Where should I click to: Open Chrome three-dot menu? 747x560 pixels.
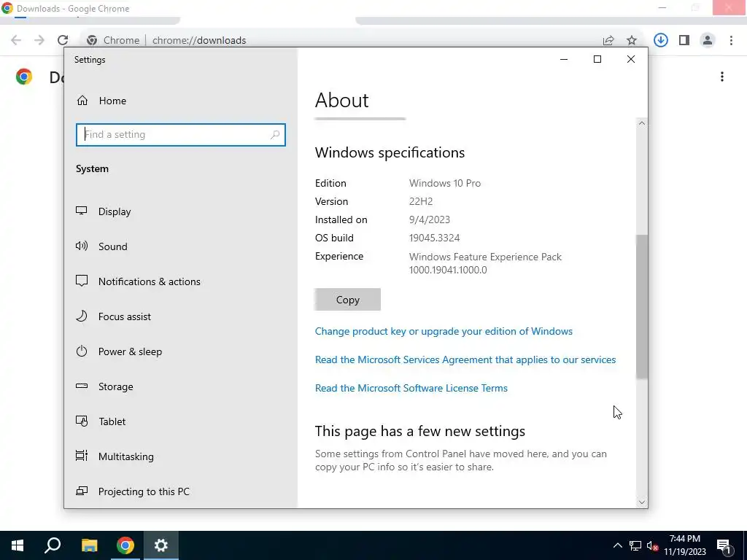(x=731, y=41)
